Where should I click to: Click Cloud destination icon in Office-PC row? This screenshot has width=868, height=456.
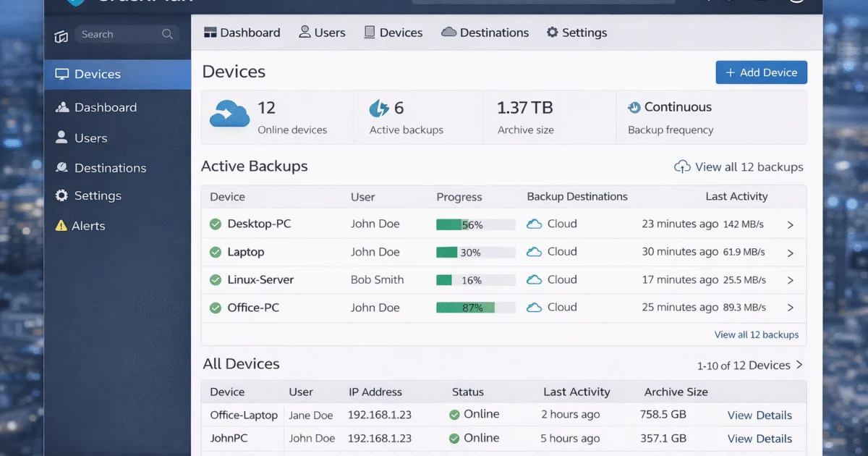coord(535,308)
